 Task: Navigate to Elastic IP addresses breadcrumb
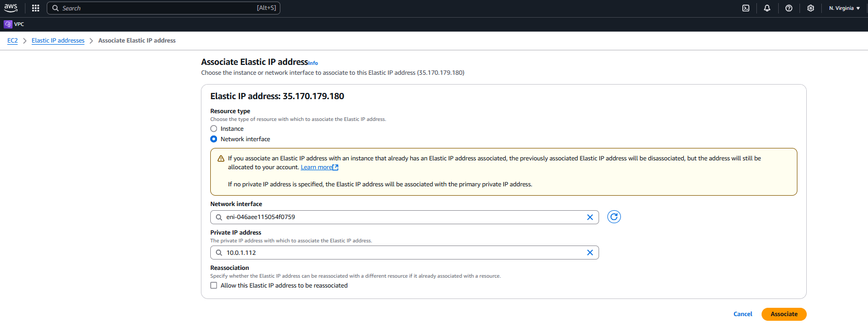(x=58, y=40)
